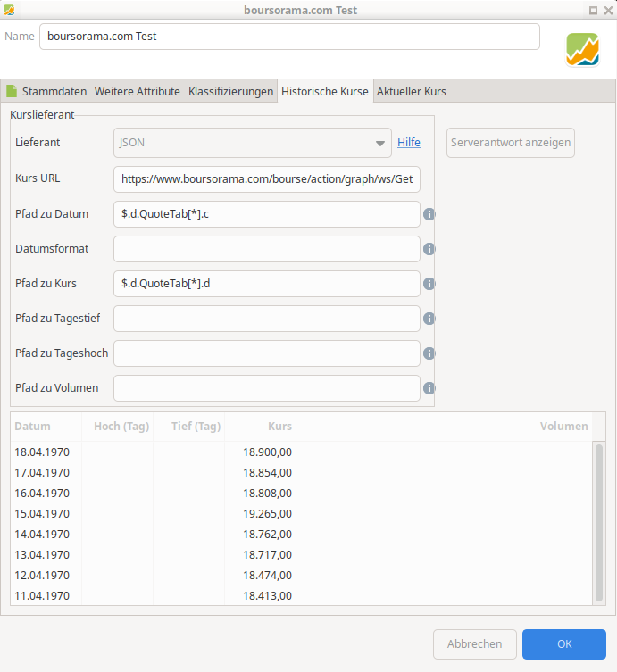Focus the Kurs URL input field

(x=267, y=179)
